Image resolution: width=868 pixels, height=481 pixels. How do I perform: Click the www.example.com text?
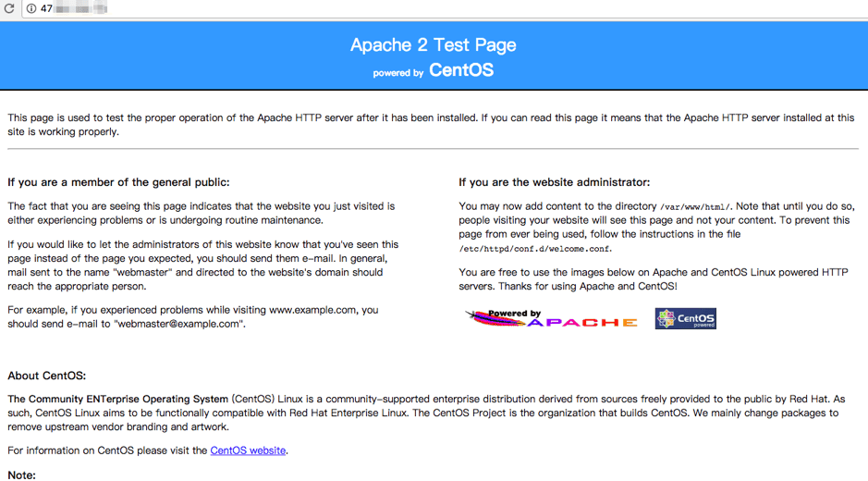point(312,310)
